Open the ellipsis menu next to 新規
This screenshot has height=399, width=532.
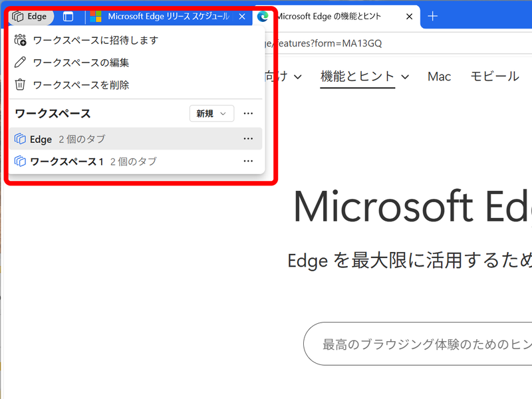[248, 114]
